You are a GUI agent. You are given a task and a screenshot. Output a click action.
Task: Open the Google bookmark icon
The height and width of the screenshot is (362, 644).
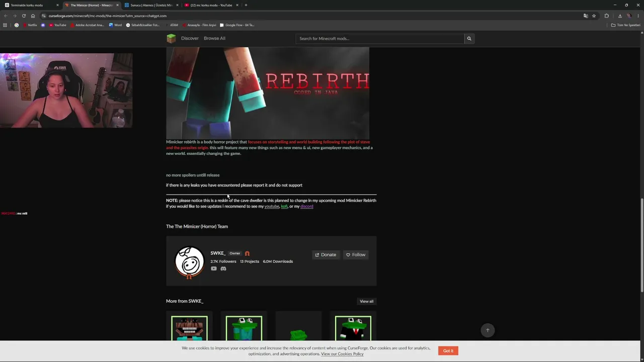[17, 25]
